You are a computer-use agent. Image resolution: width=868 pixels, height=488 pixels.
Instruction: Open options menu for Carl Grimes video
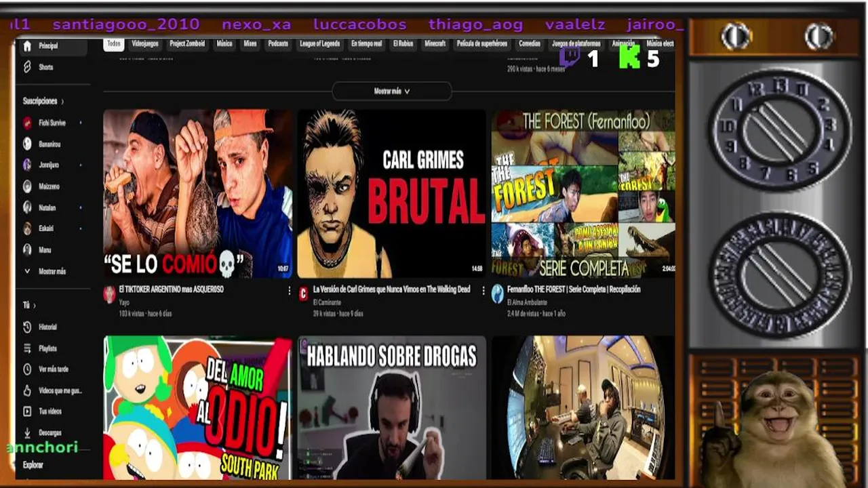484,291
